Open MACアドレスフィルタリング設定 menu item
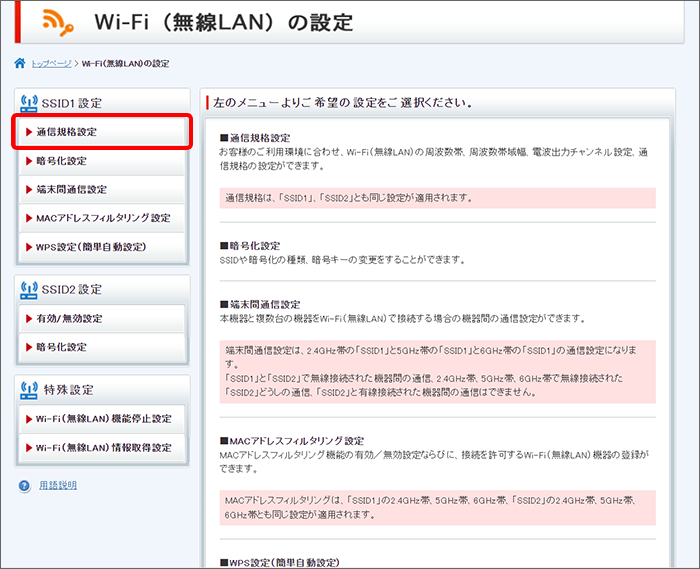The width and height of the screenshot is (700, 569). pos(102,218)
